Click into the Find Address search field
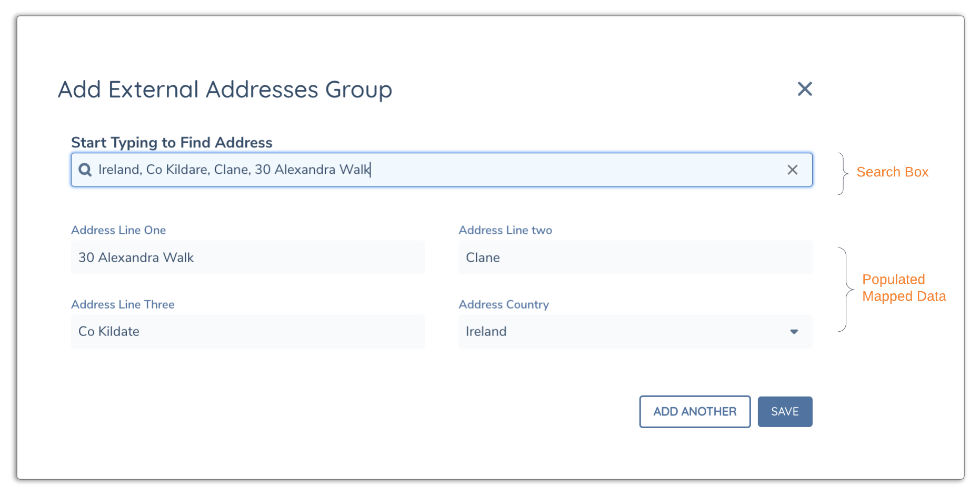 (x=474, y=170)
